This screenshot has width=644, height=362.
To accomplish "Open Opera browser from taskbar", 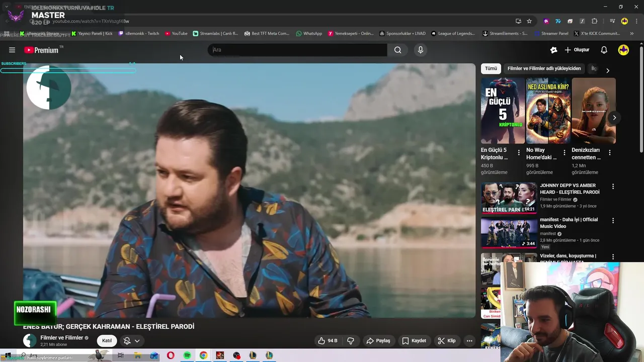I will coord(171,355).
